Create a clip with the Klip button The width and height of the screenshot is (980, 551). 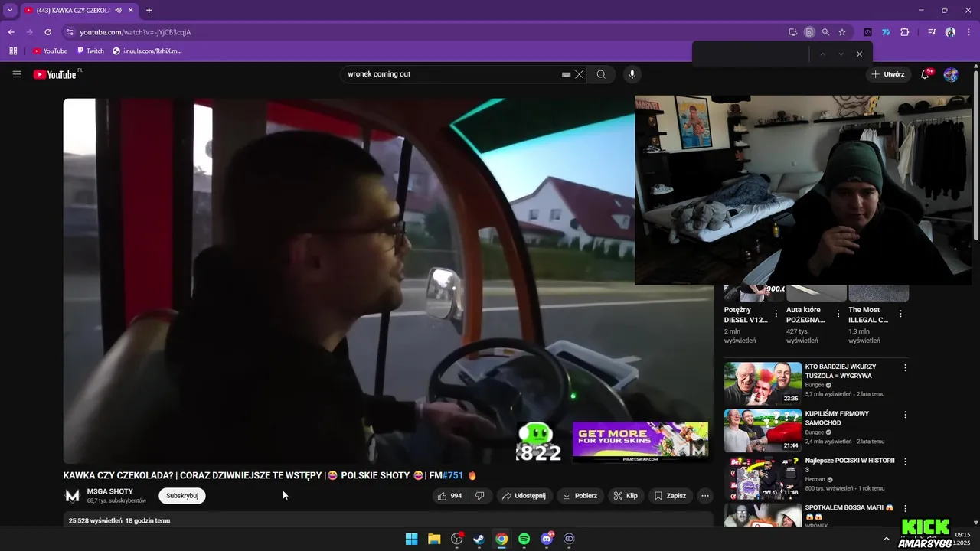tap(626, 496)
